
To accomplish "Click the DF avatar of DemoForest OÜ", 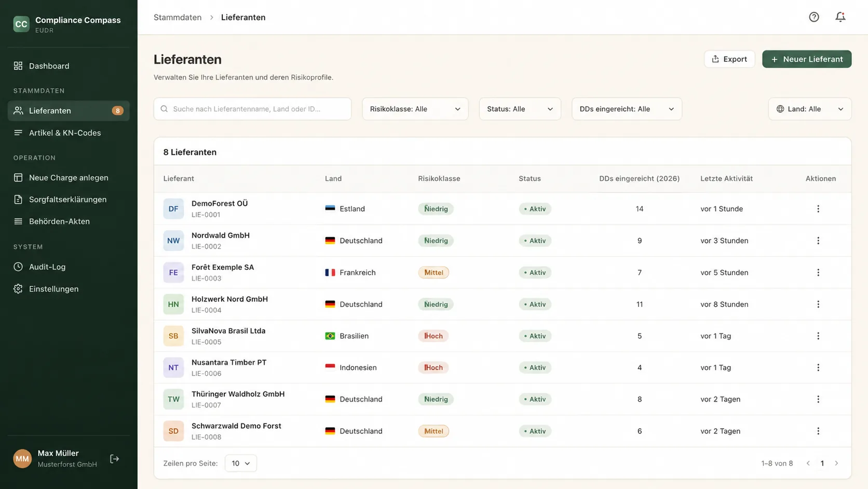I will tap(173, 209).
